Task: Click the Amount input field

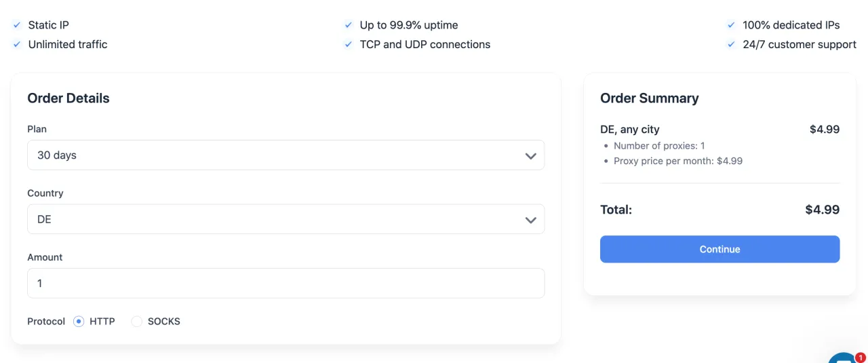Action: 285,283
